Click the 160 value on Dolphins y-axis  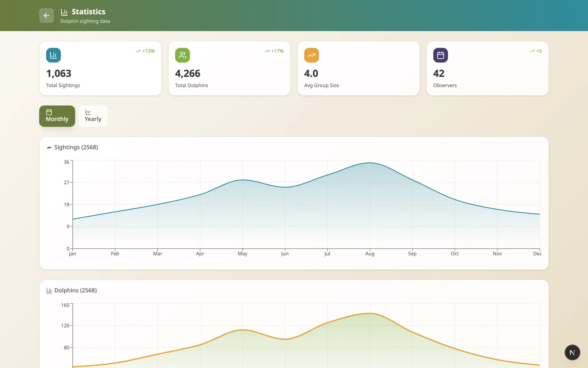coord(65,305)
